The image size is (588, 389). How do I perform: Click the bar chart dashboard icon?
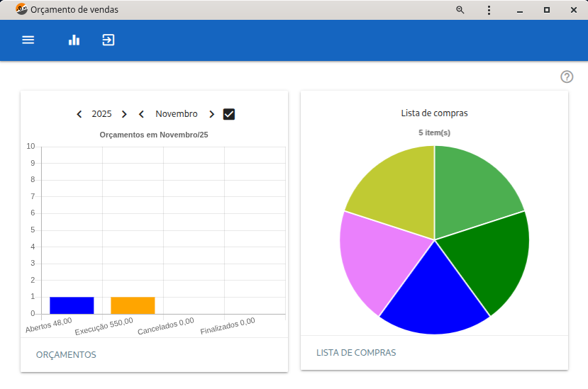pyautogui.click(x=74, y=40)
